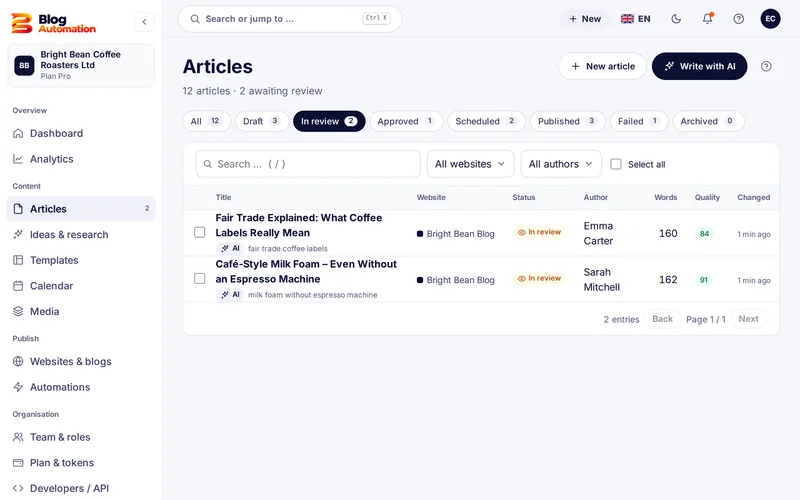The image size is (800, 500).
Task: Click the quality score 91 badge
Action: 704,280
